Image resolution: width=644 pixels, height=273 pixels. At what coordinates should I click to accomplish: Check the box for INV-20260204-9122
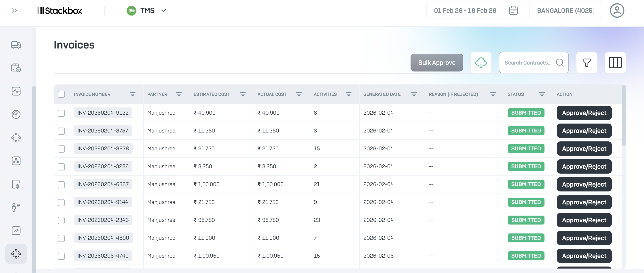(61, 113)
